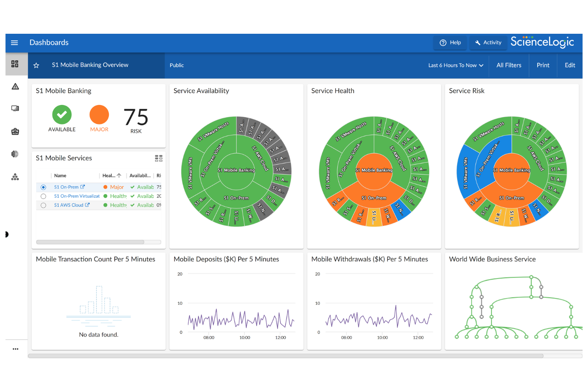Expand the sidebar more options via ellipsis
Screen dimensions: 588x392
click(15, 349)
